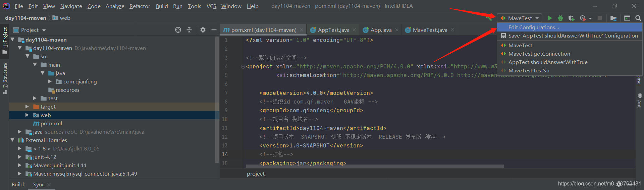Expand the target folder

(x=27, y=107)
